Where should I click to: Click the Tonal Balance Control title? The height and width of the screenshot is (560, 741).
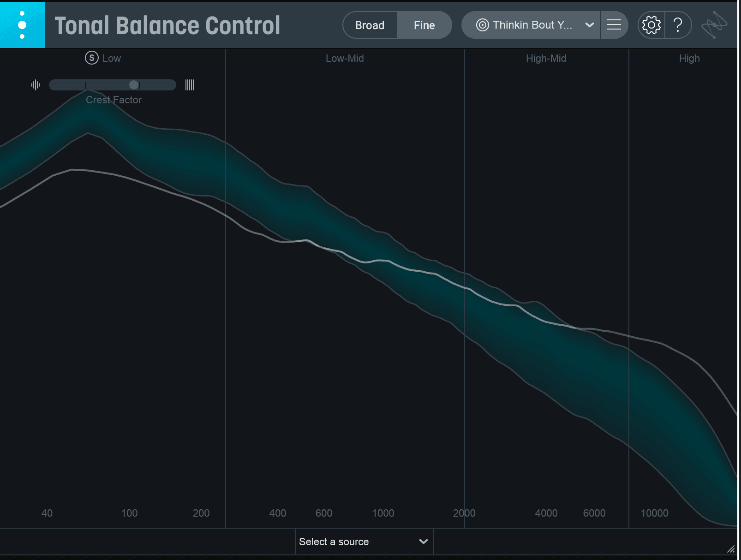(x=167, y=26)
